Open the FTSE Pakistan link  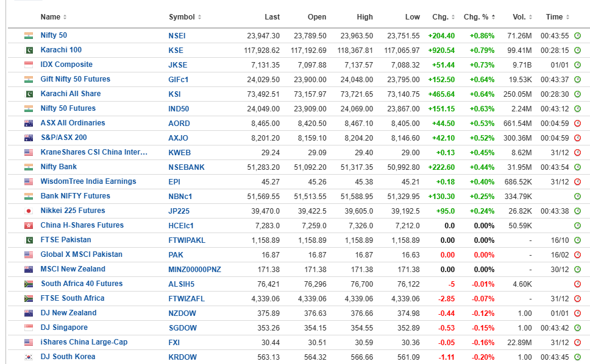(x=66, y=240)
